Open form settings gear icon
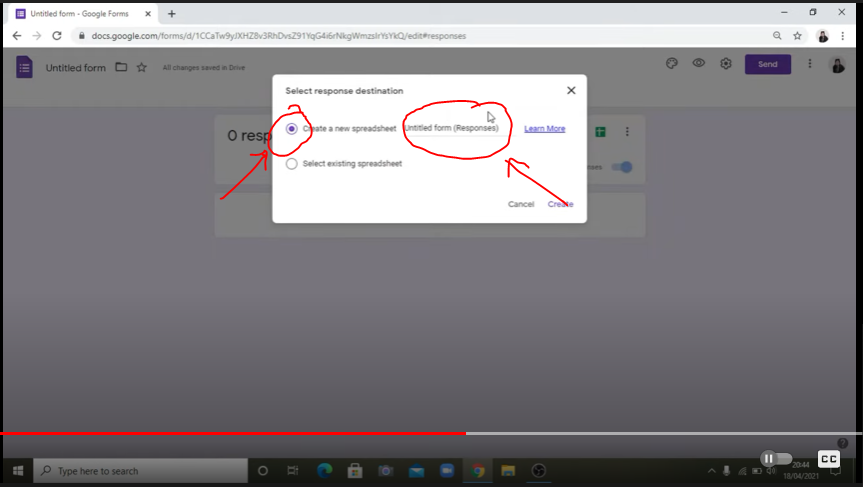 [x=726, y=64]
